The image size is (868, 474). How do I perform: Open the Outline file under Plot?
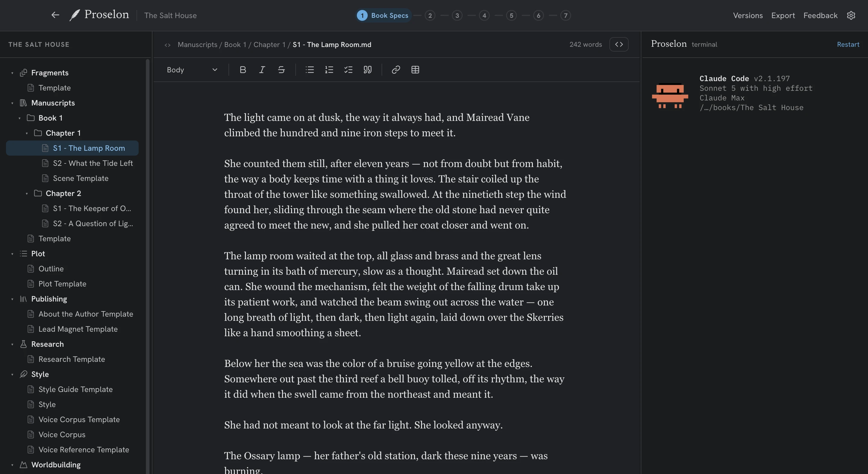pyautogui.click(x=72, y=269)
